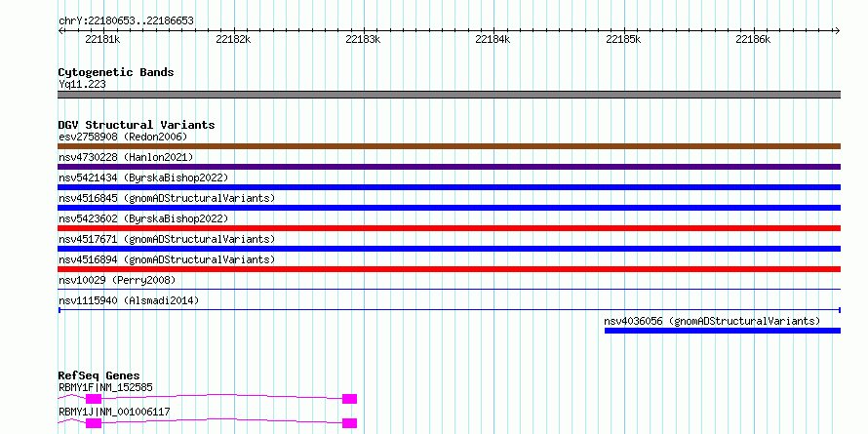This screenshot has height=434, width=868.
Task: Click the Yq11.223 cytogenetic band bar
Action: [x=449, y=95]
